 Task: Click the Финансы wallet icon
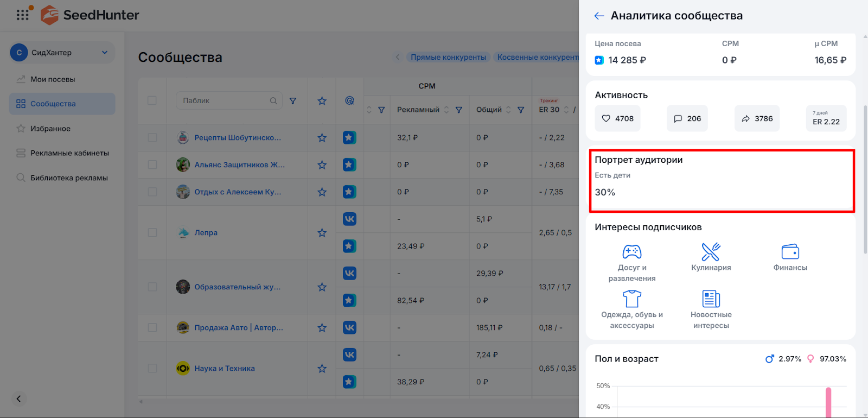tap(790, 252)
